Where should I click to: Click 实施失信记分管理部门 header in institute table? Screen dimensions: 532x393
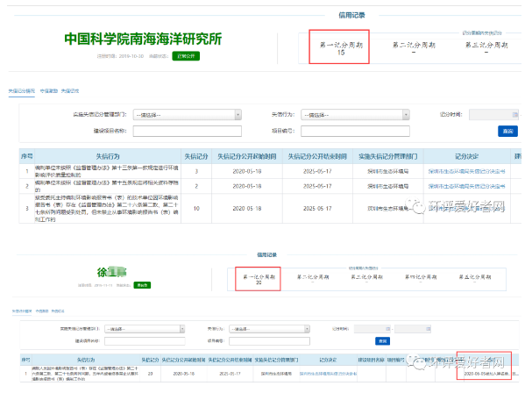(x=388, y=157)
